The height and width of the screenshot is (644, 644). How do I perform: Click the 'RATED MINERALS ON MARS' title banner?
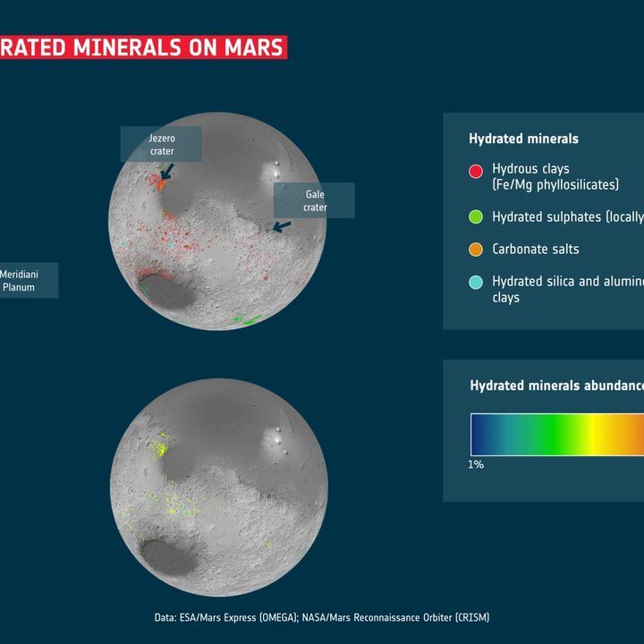[143, 47]
